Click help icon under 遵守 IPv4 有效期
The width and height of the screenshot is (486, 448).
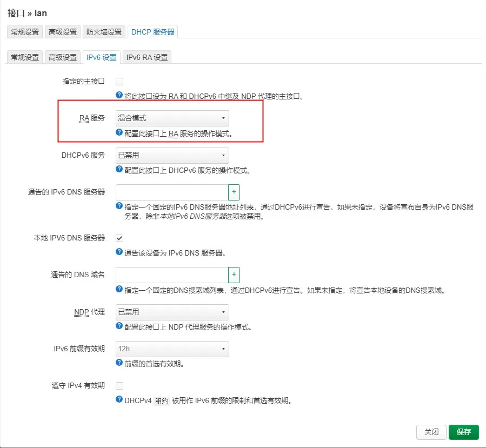pos(119,399)
